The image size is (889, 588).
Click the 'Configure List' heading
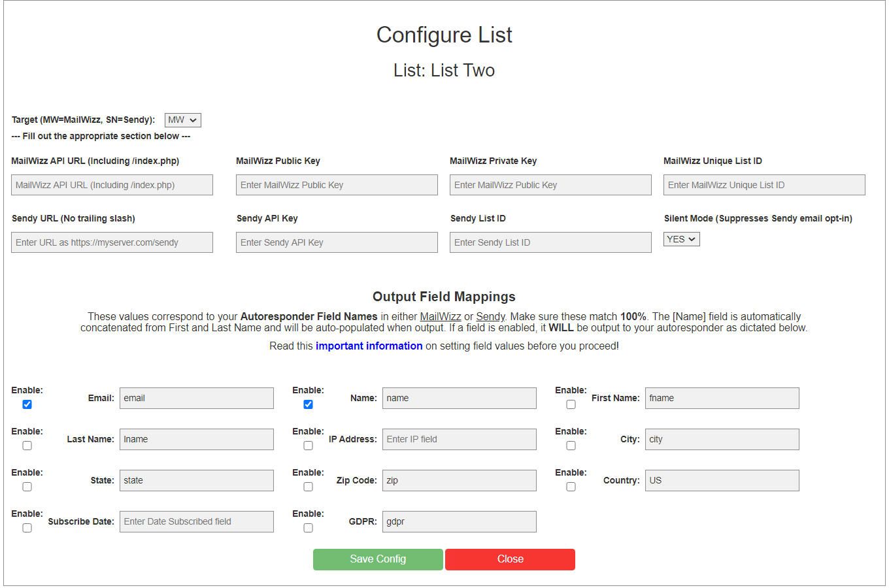coord(444,35)
